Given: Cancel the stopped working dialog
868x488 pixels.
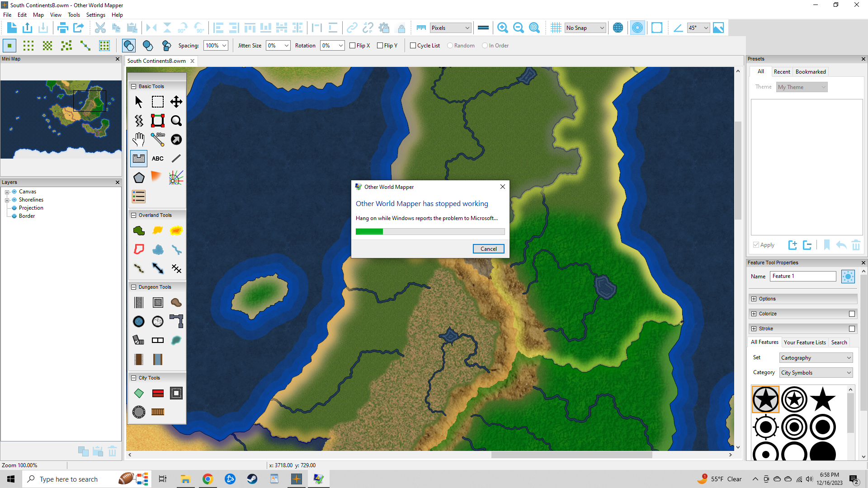Looking at the screenshot, I should [488, 249].
